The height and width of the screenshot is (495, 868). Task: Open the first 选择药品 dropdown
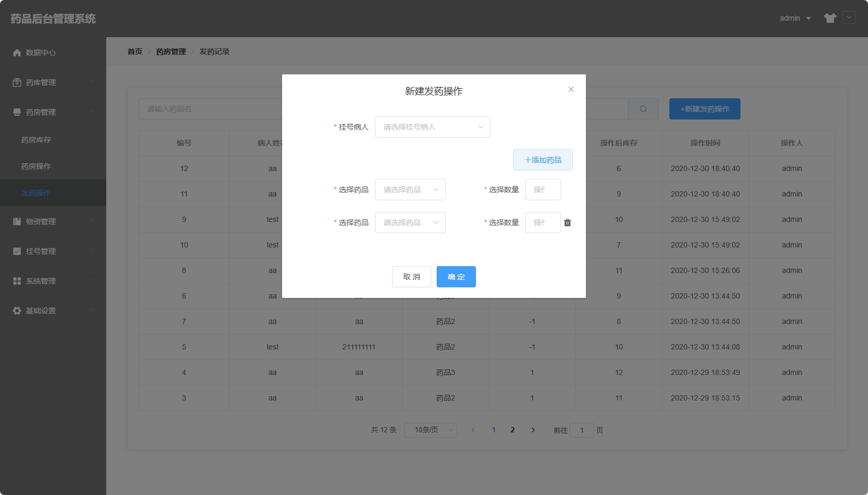[x=410, y=190]
